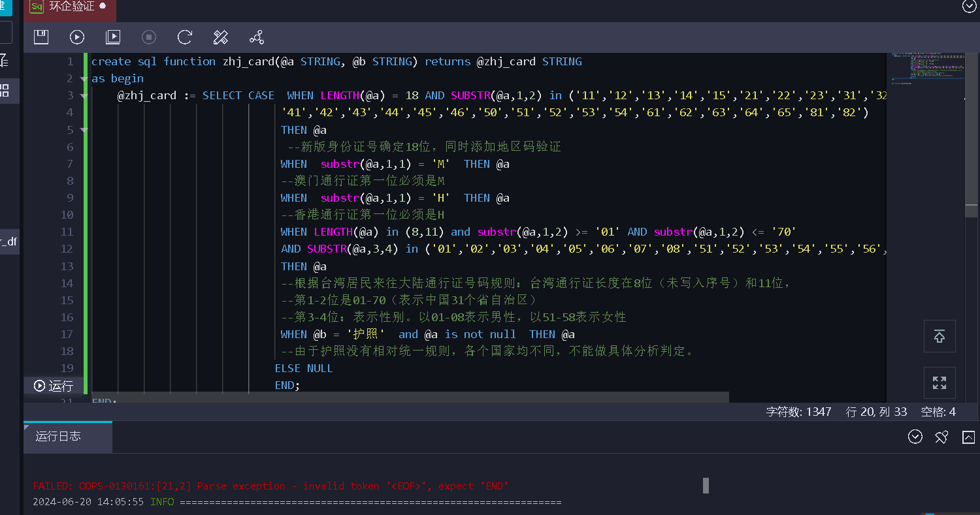
Task: Click line number 11 in the gutter
Action: (x=67, y=232)
